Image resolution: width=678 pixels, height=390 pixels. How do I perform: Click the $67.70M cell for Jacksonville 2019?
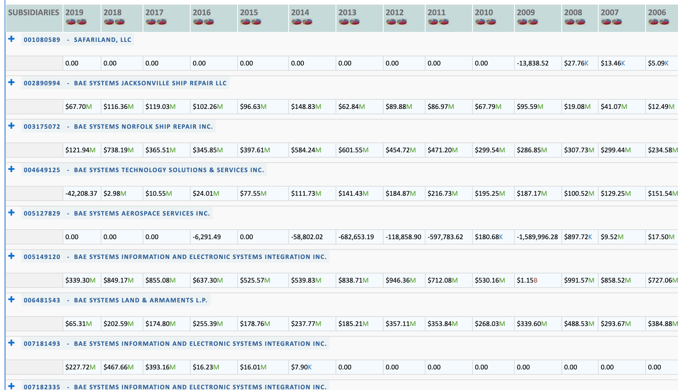82,106
